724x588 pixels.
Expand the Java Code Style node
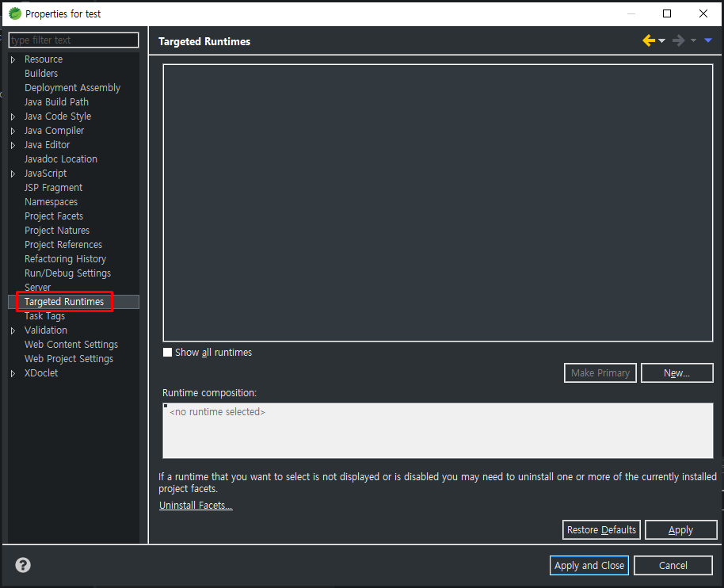13,116
